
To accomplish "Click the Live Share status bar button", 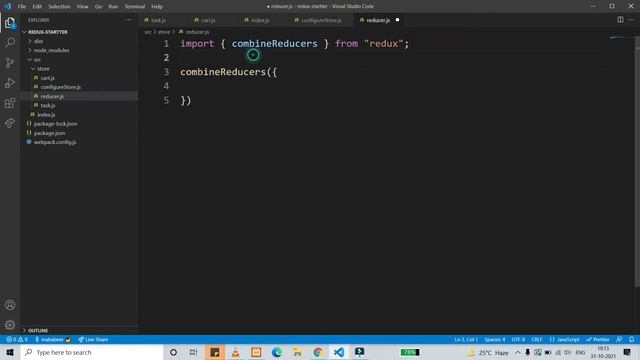I will [93, 340].
